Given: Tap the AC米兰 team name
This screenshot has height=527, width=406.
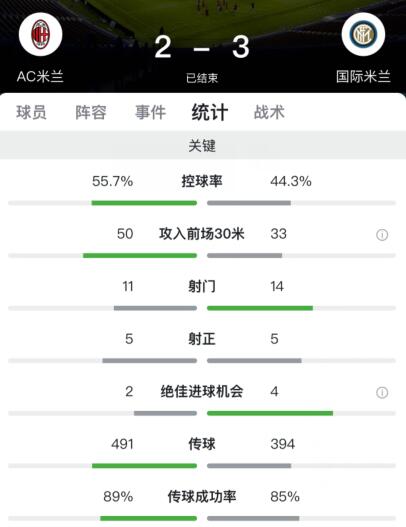Looking at the screenshot, I should click(x=40, y=77).
